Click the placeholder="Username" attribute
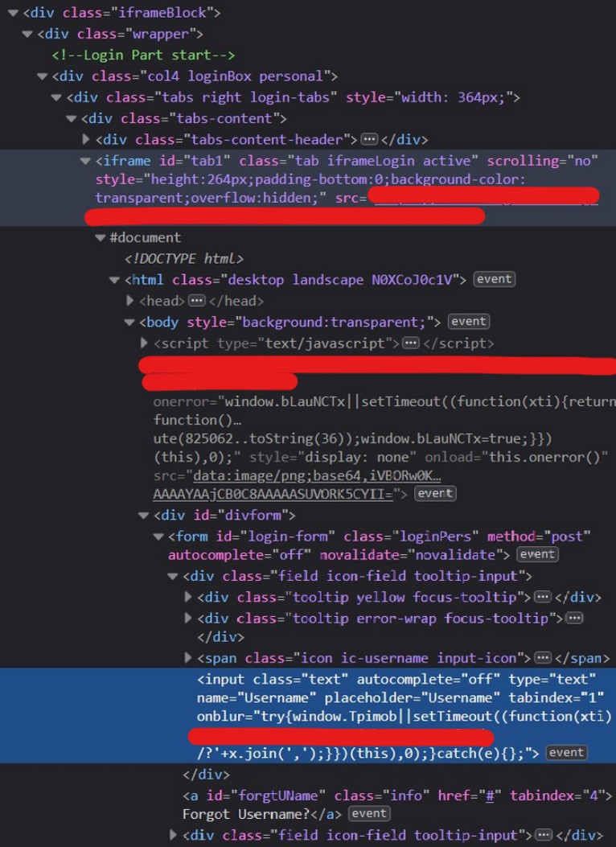This screenshot has height=847, width=616. pyautogui.click(x=412, y=698)
